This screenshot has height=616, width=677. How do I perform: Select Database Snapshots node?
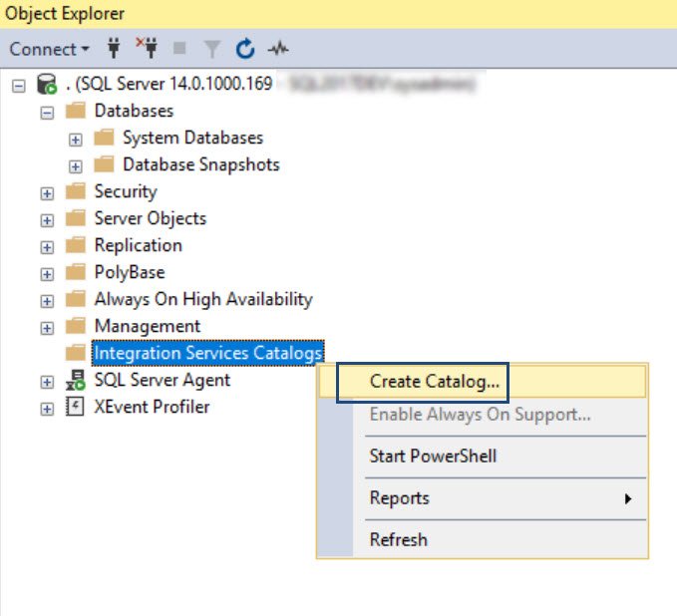pos(201,164)
